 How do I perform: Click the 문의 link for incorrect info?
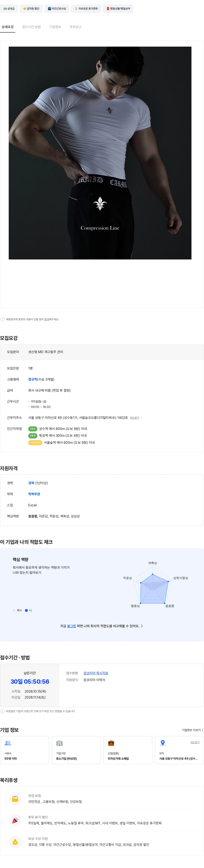[x=47, y=319]
